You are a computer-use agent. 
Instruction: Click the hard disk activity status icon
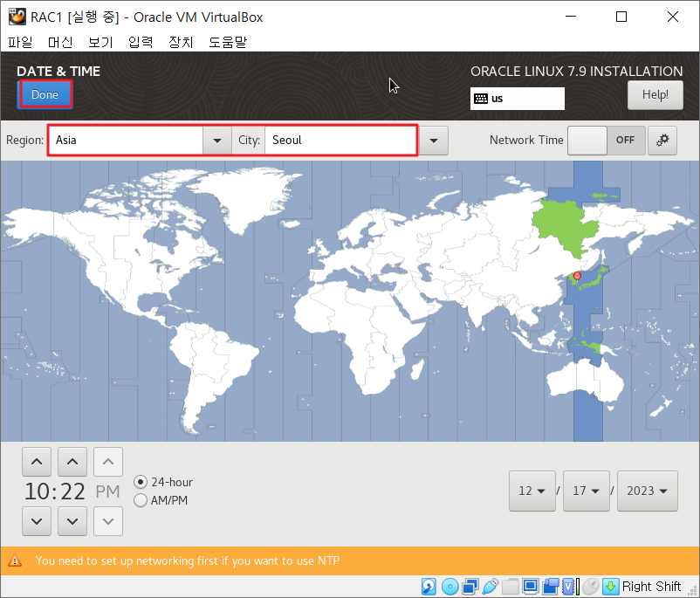[429, 587]
